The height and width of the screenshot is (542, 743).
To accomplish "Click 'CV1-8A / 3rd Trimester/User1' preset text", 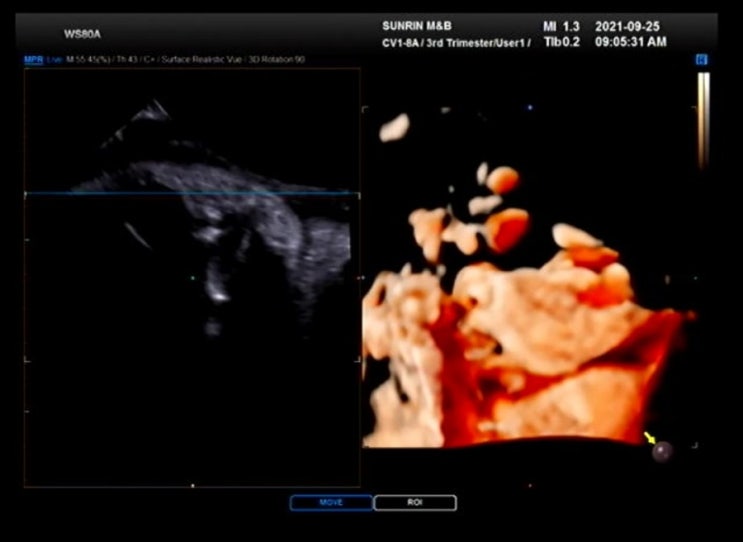I will (x=456, y=43).
